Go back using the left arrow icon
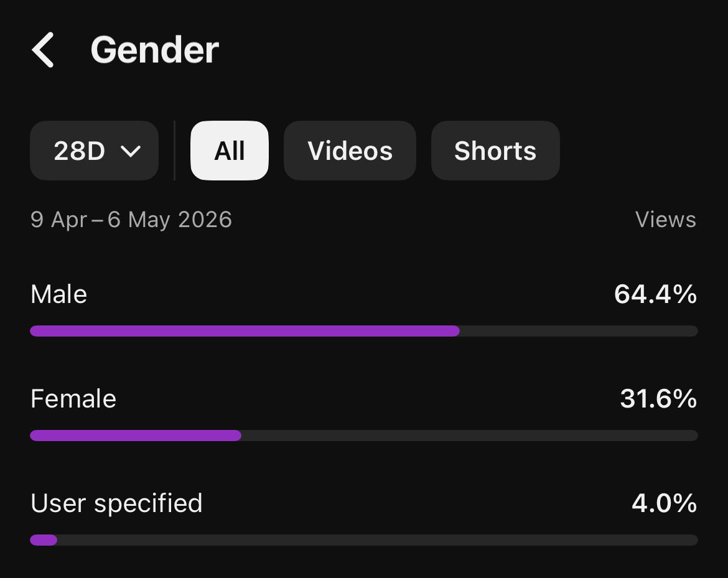 [43, 50]
